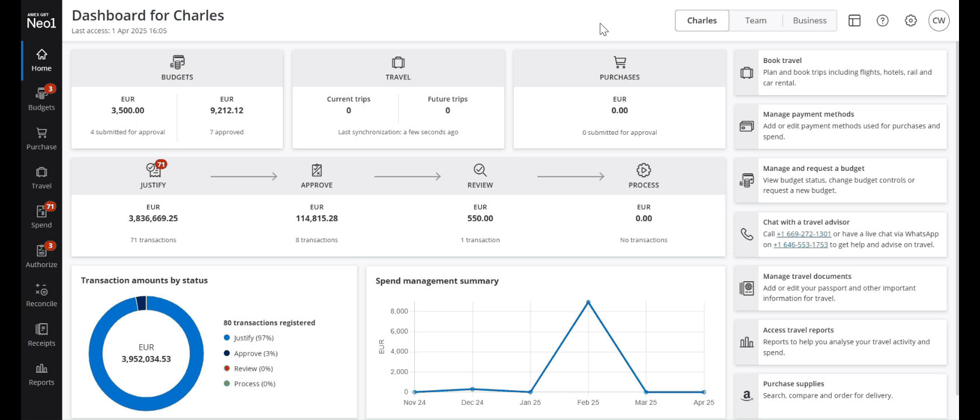Open Reports in the sidebar

tap(41, 374)
